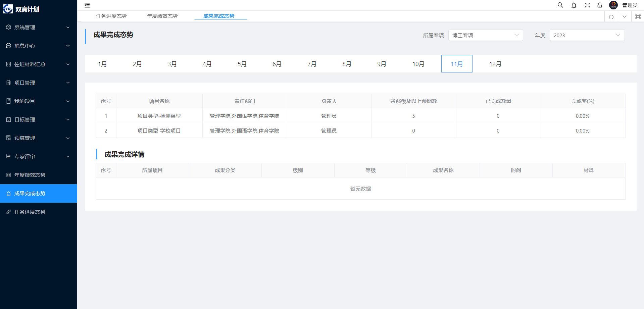Click 省部级及以上预期数 column header
Viewport: 644px width, 309px height.
point(413,101)
